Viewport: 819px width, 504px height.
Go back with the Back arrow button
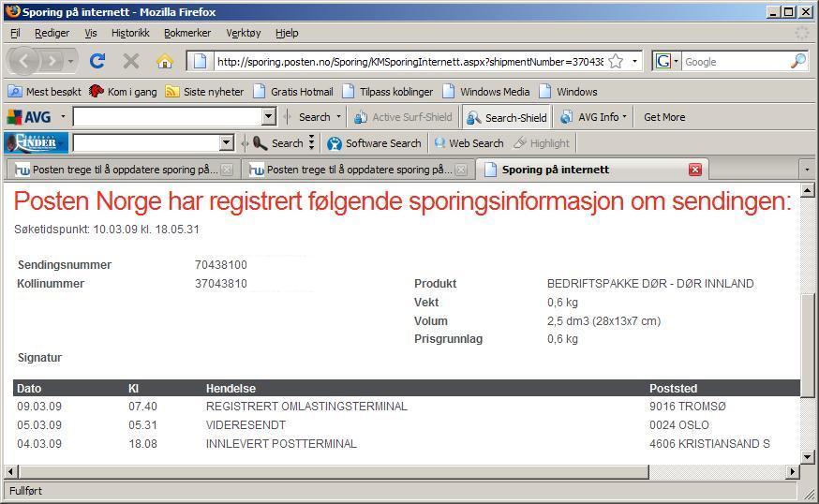(x=23, y=61)
